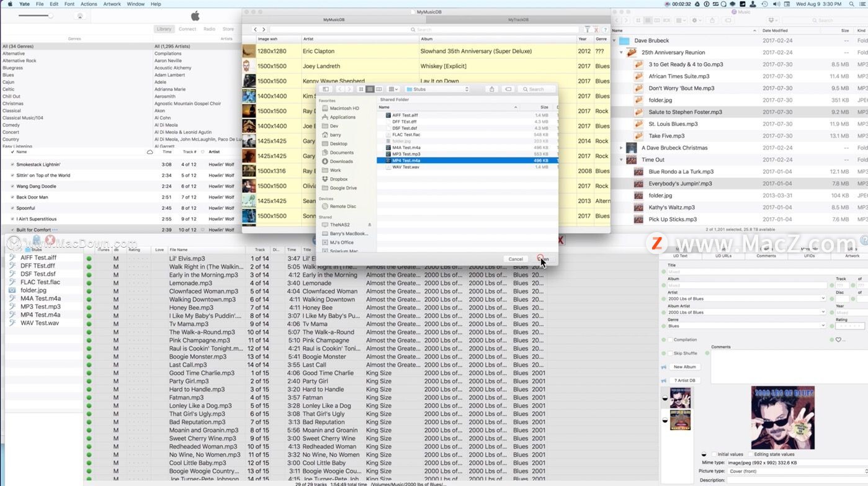
Task: Expand A Dave Brubeck Christmas folder
Action: pos(622,148)
